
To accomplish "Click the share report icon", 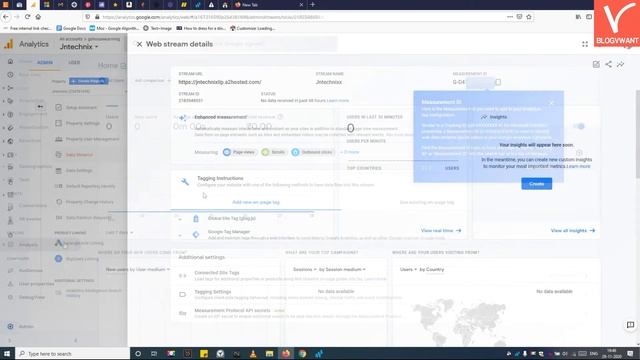I will (x=608, y=64).
